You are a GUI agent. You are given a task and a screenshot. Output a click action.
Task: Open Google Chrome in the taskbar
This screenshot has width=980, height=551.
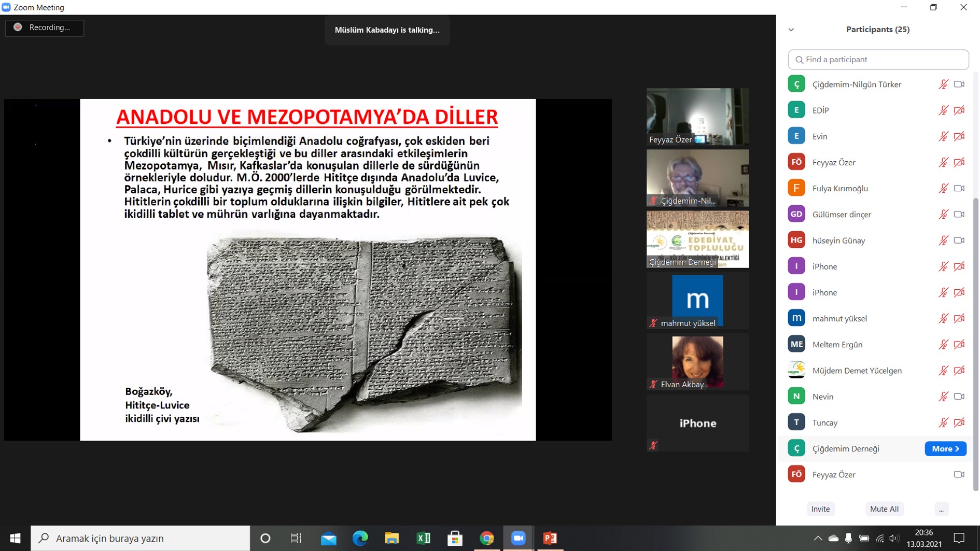(486, 538)
